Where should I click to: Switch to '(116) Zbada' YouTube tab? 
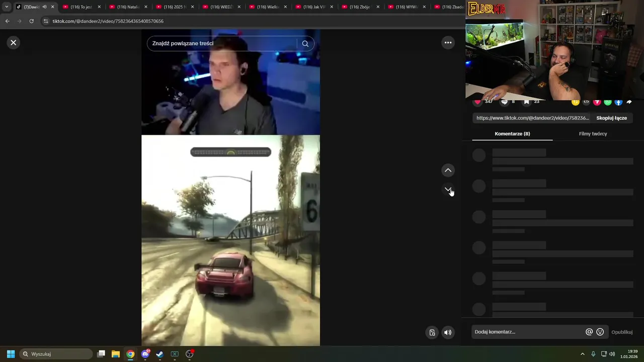(449, 7)
